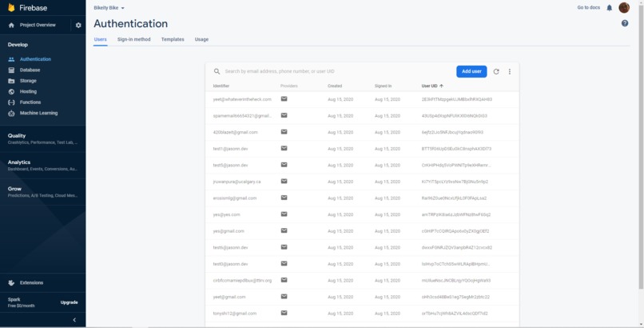The image size is (644, 328).
Task: Click the Functions brackets icon in sidebar
Action: (11, 102)
